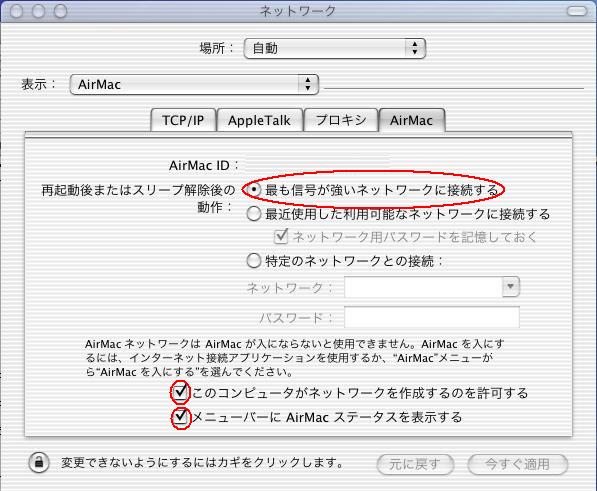Uncheck このコンピュータがネットワークを作成するのを許可する

pyautogui.click(x=180, y=392)
